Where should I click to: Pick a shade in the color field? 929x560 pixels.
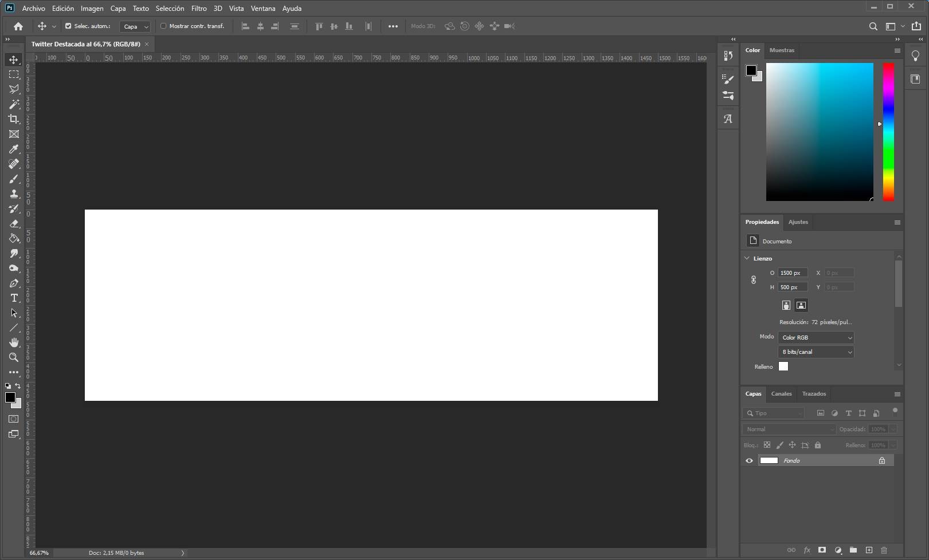820,132
